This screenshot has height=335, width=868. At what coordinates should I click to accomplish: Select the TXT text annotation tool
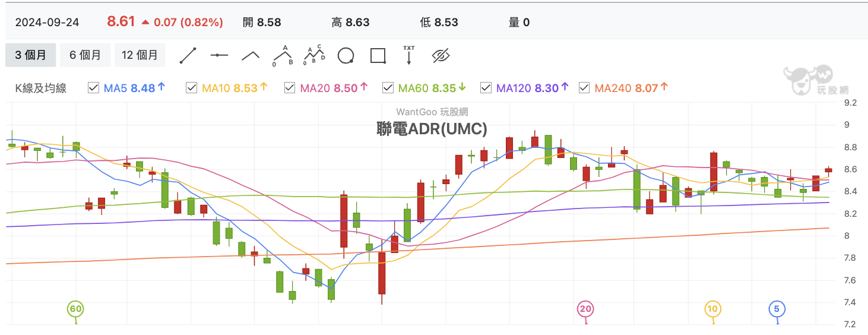pyautogui.click(x=409, y=55)
